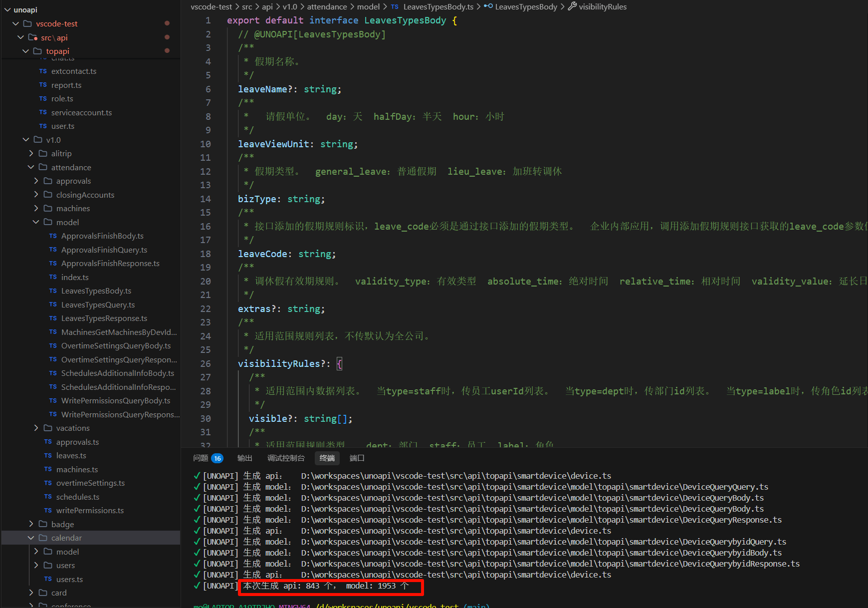
Task: Click the attendance breadcrumb segment
Action: [327, 7]
